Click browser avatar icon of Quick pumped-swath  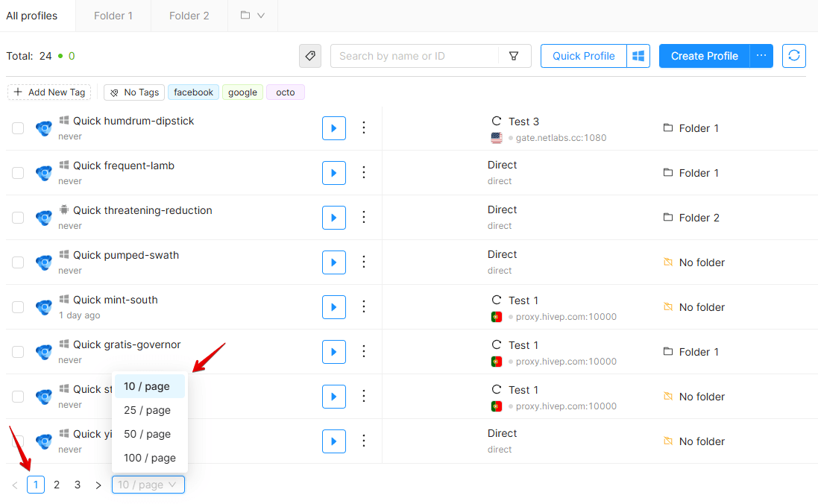point(44,262)
